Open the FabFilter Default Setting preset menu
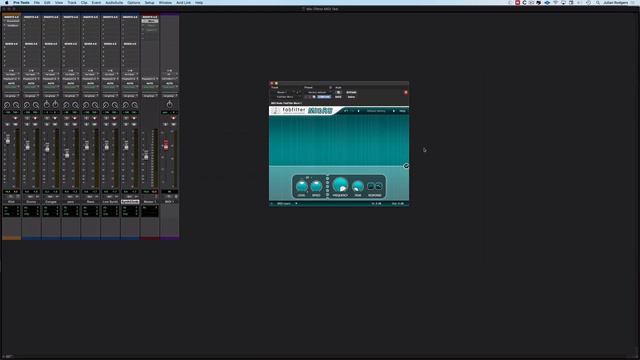 pyautogui.click(x=376, y=111)
